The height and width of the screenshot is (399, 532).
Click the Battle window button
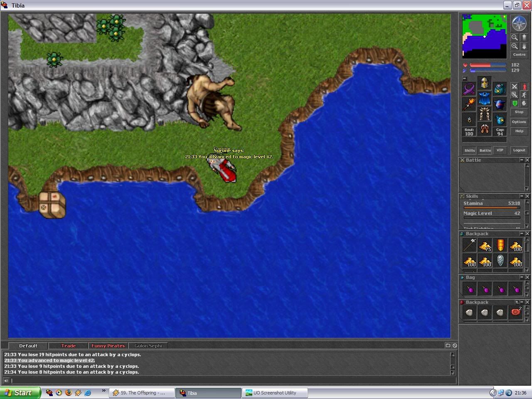click(485, 150)
